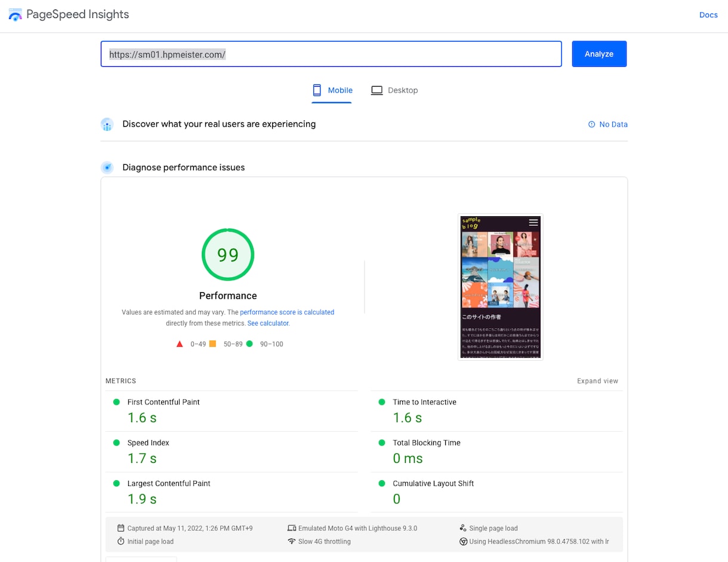
Task: Click the Diagnose performance issues heading
Action: pyautogui.click(x=184, y=167)
